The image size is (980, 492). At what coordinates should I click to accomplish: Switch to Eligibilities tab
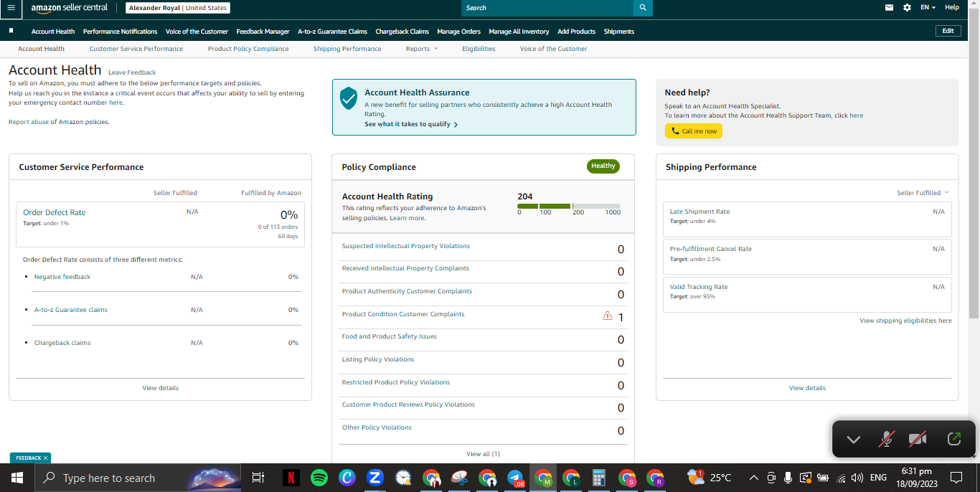(x=479, y=49)
